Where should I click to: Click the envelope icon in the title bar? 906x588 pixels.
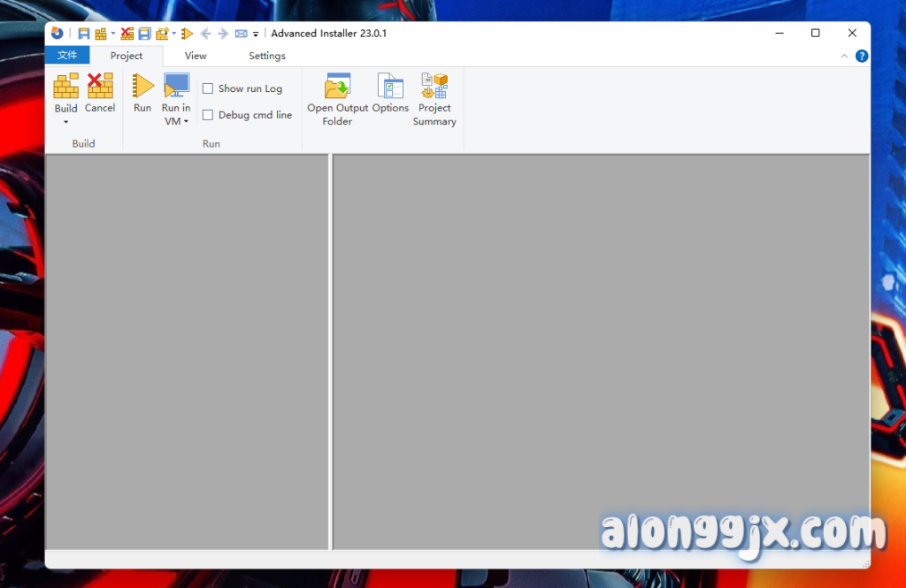(241, 34)
